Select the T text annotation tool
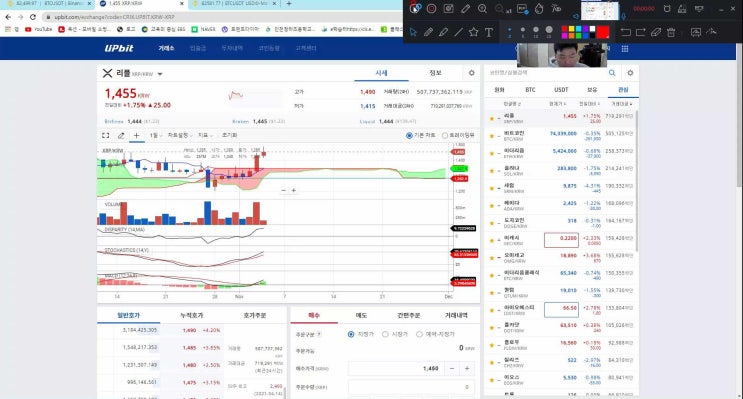 489,32
